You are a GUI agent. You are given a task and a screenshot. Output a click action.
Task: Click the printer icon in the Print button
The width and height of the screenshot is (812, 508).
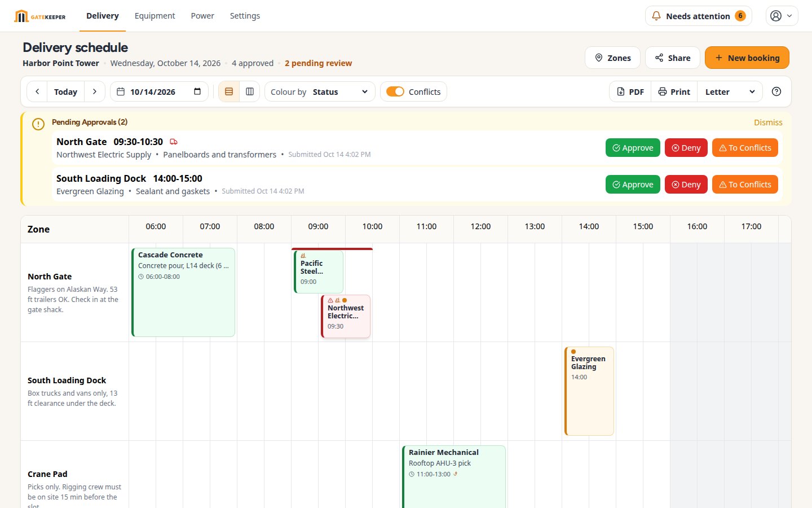point(663,91)
